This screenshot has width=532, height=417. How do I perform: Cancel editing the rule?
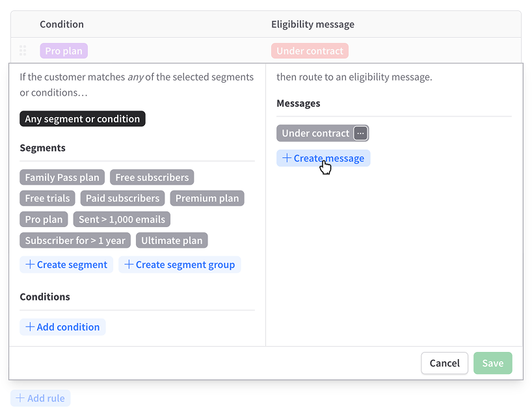tap(444, 363)
